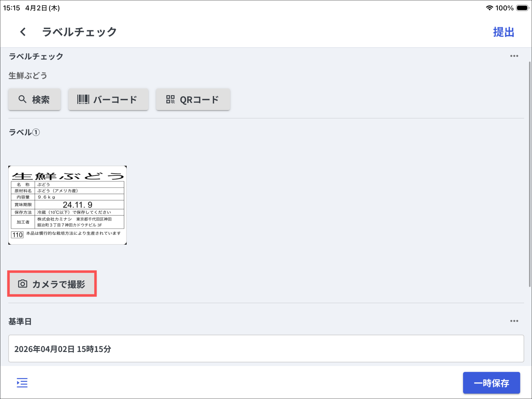Tap the QR code icon
532x399 pixels.
(170, 99)
